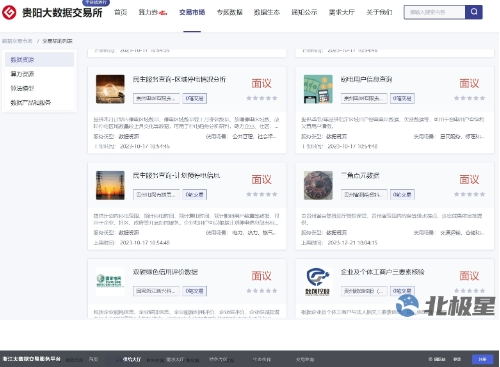Select the 交易市场 navigation tab
Screen dimensions: 500x367
[192, 12]
